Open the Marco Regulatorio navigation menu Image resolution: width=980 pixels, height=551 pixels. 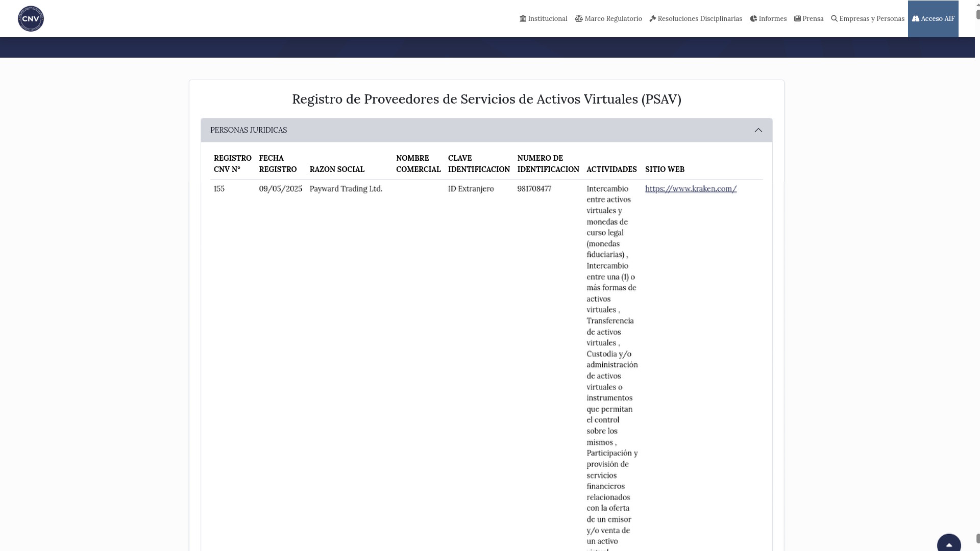point(613,18)
